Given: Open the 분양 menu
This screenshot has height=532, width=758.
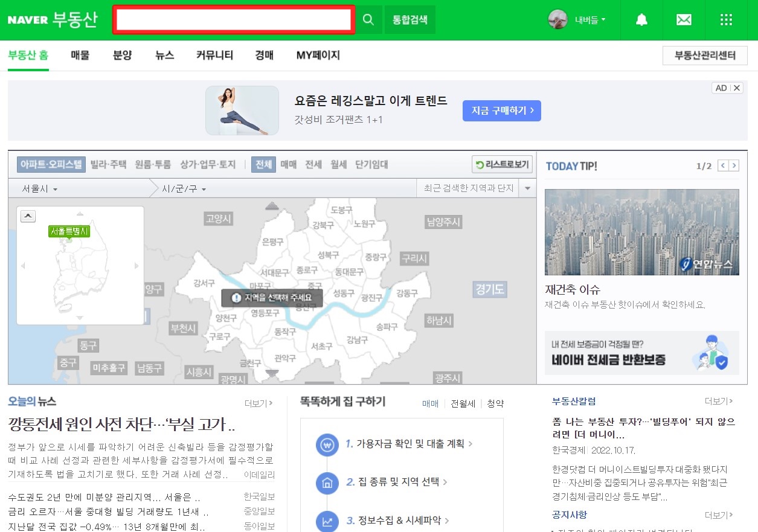Looking at the screenshot, I should [x=122, y=56].
